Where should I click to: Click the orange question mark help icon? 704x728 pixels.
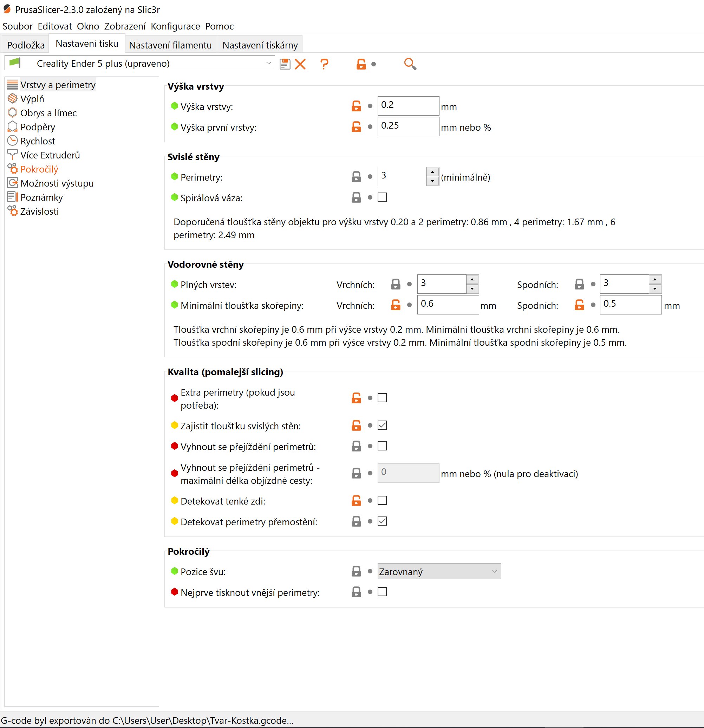tap(324, 64)
